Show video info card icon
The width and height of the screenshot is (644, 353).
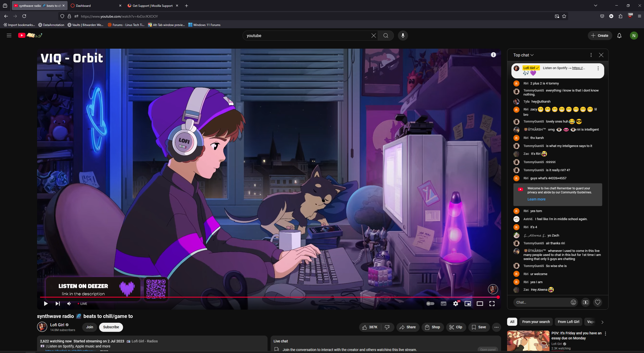point(493,55)
